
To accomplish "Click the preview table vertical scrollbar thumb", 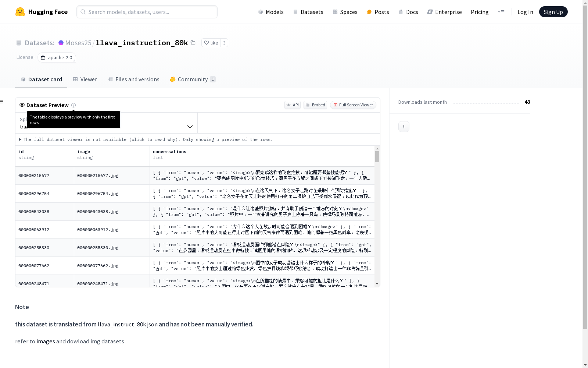I will pyautogui.click(x=377, y=157).
